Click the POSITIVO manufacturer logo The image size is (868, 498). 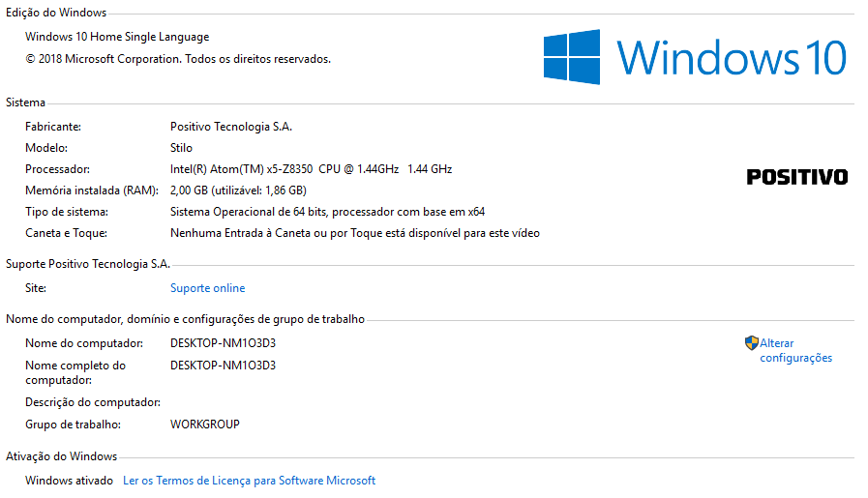pos(797,177)
